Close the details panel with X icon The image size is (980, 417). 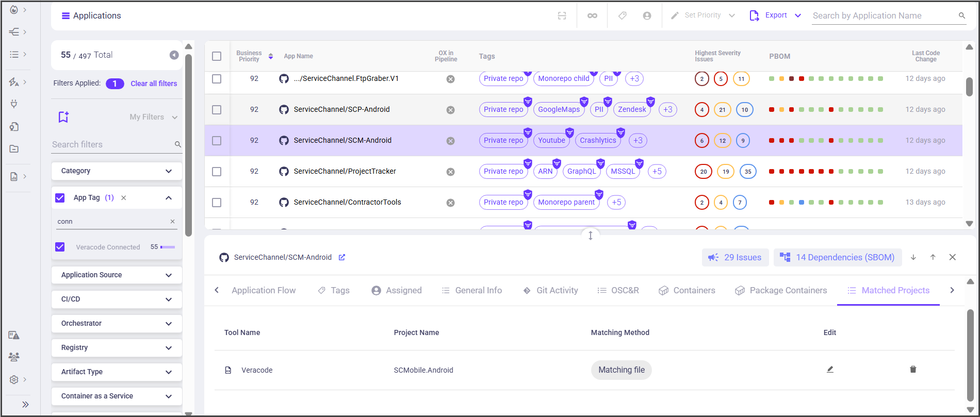pos(952,257)
